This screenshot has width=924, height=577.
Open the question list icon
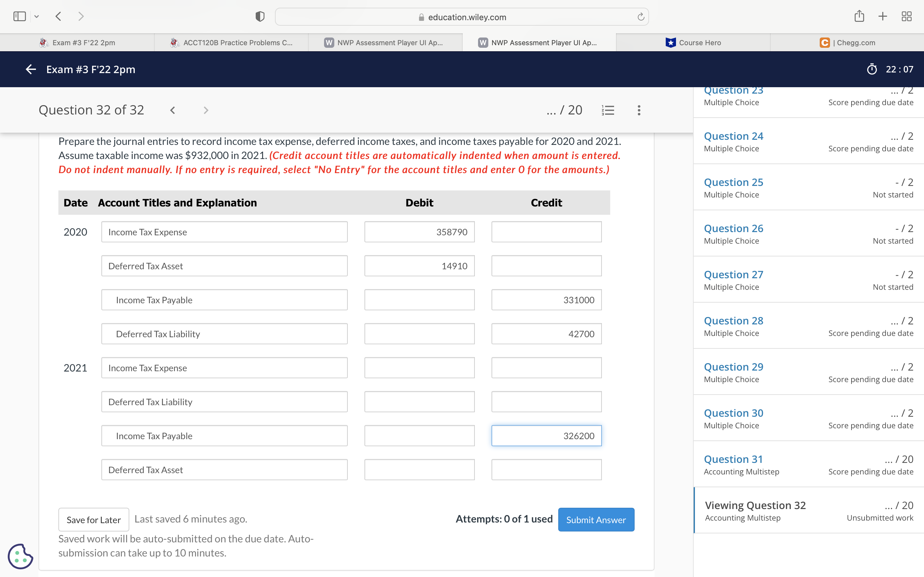(607, 110)
